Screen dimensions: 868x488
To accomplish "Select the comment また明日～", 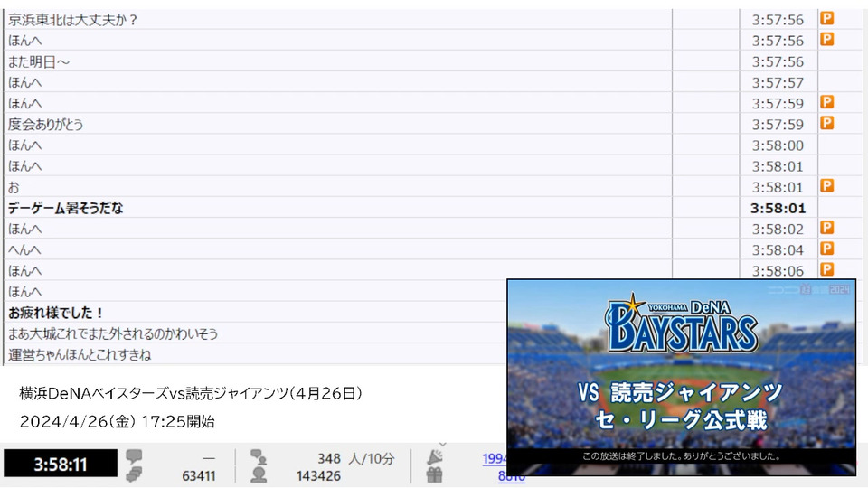I will pyautogui.click(x=39, y=62).
